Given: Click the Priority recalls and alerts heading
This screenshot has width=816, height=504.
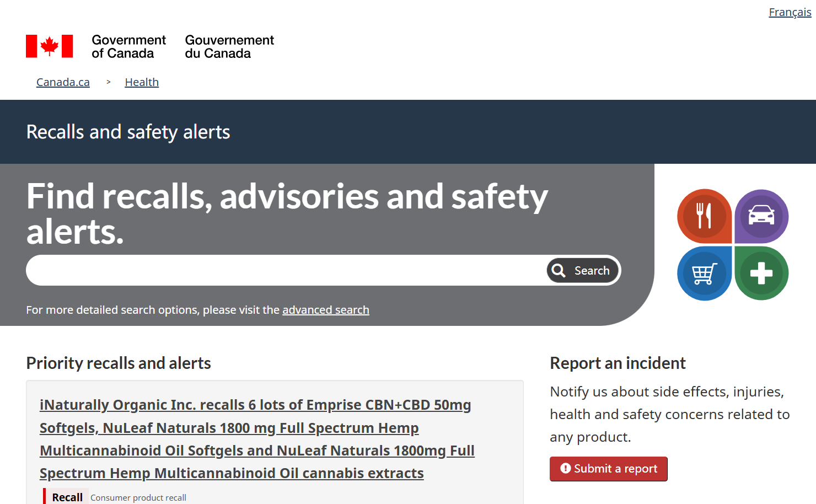Looking at the screenshot, I should point(119,363).
